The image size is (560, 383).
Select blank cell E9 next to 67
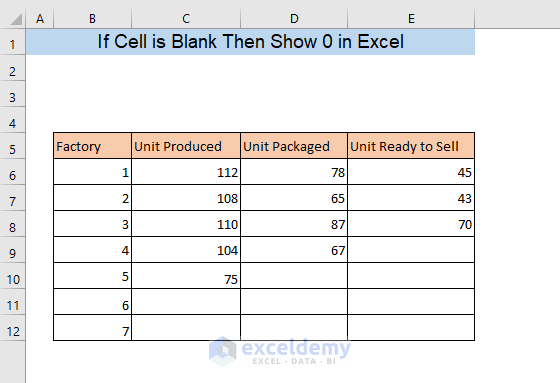click(411, 250)
